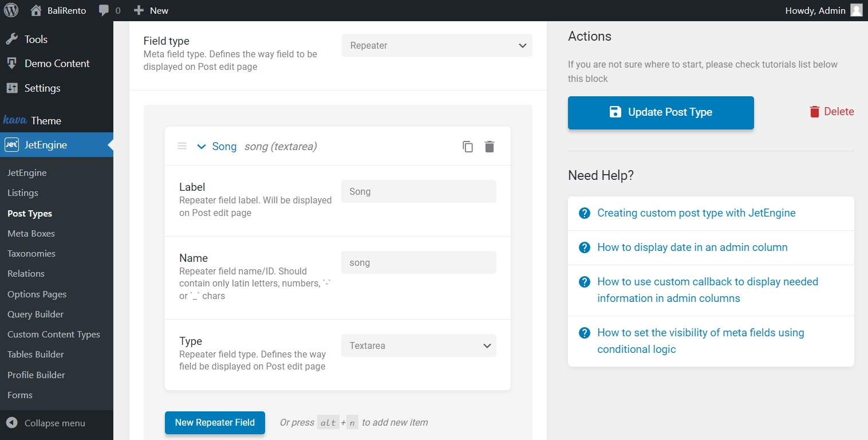This screenshot has width=868, height=440.
Task: Click help icon beside Creating custom post type
Action: point(585,213)
